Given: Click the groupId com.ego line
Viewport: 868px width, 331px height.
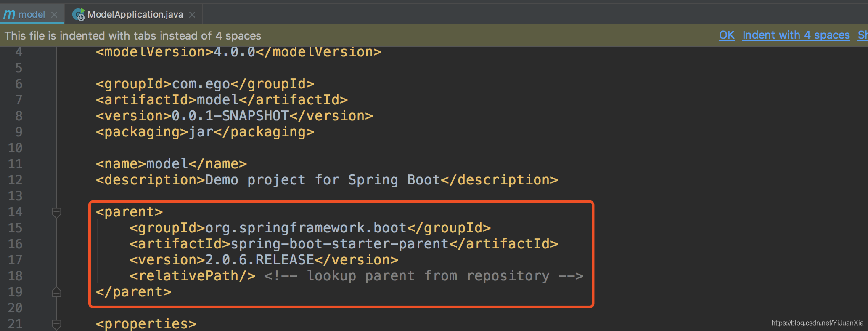Looking at the screenshot, I should pyautogui.click(x=205, y=84).
